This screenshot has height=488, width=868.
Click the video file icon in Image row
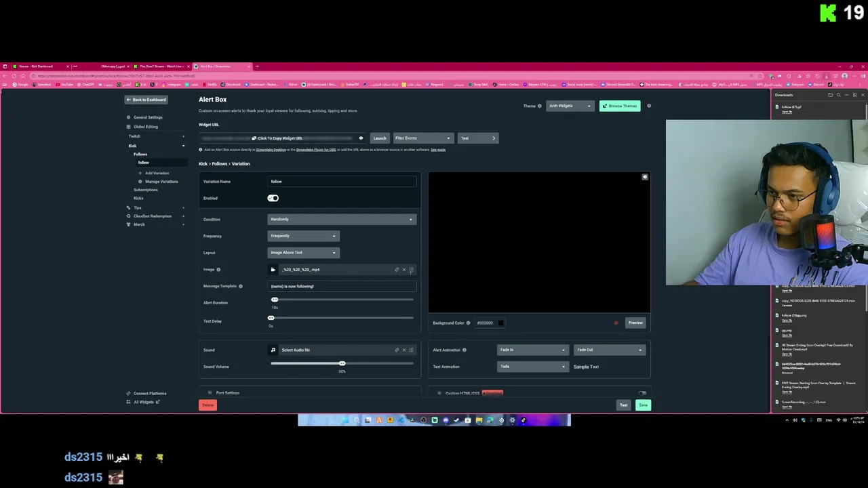273,270
